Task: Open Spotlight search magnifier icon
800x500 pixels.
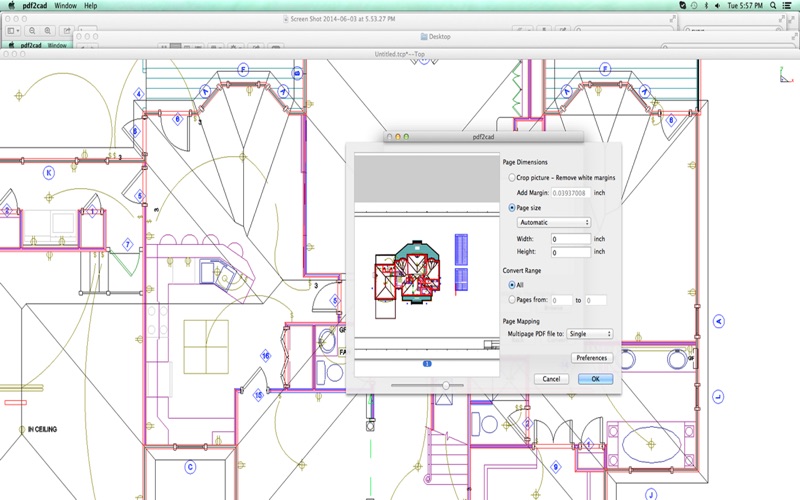Action: 771,6
